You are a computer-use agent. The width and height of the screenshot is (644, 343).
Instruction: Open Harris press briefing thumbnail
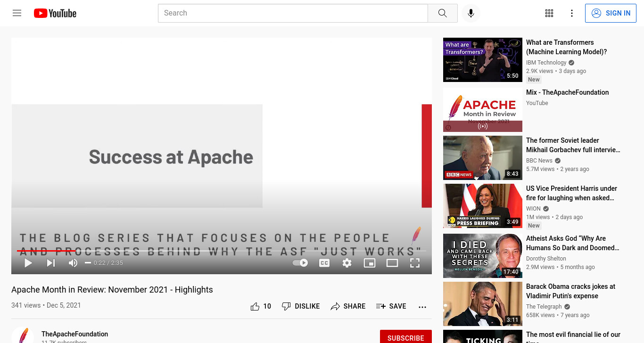click(x=483, y=206)
